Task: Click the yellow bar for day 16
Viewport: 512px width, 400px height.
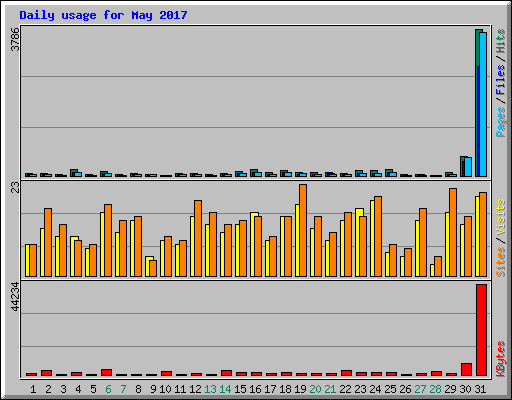Action: point(253,244)
